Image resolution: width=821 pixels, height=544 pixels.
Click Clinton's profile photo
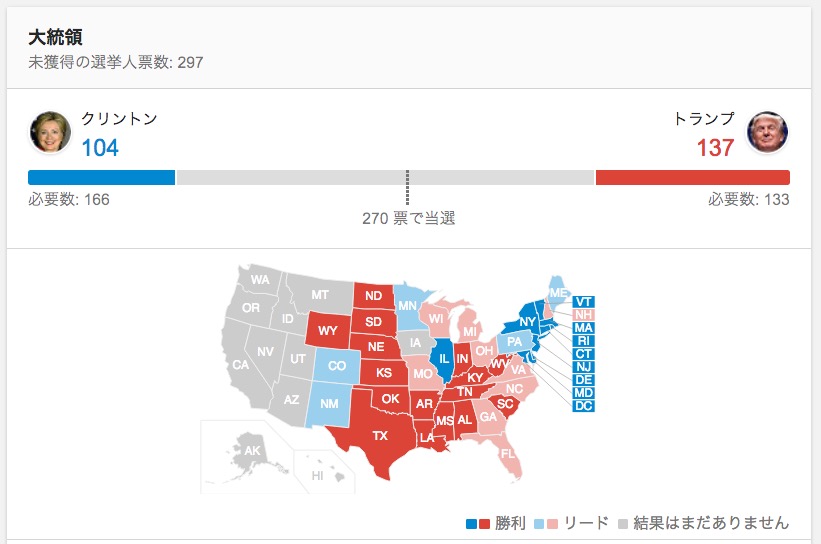(x=50, y=132)
